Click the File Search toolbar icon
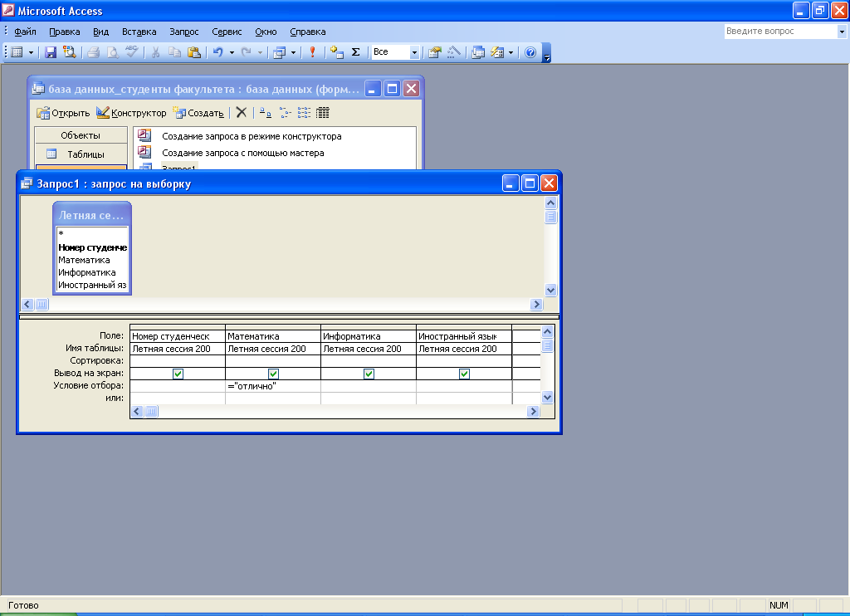The image size is (850, 616). (70, 52)
